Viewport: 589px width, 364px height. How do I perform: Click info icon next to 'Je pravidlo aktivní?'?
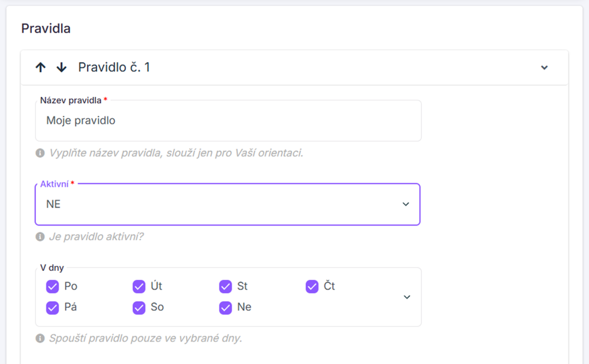(40, 237)
